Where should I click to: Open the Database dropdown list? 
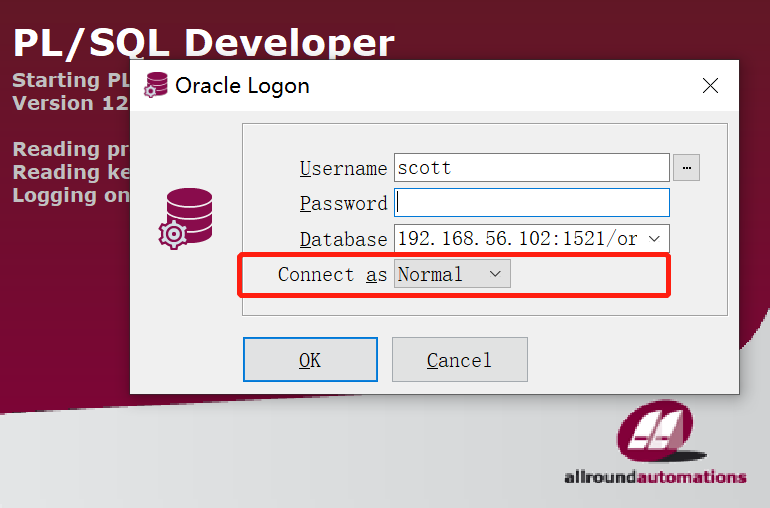coord(654,239)
